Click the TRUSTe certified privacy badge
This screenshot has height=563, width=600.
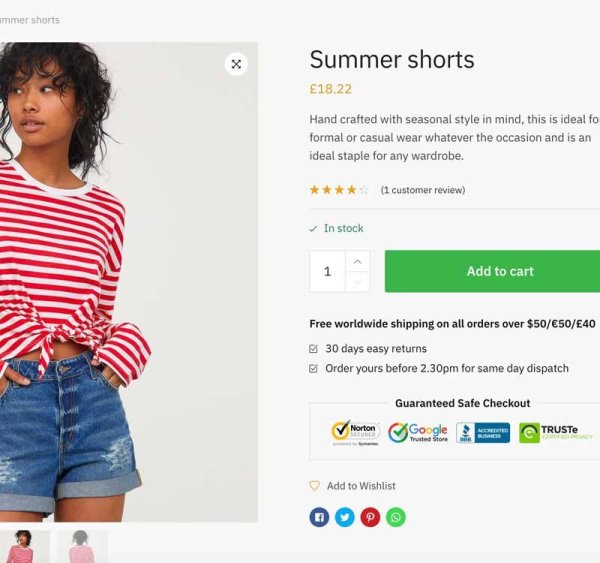[x=556, y=433]
